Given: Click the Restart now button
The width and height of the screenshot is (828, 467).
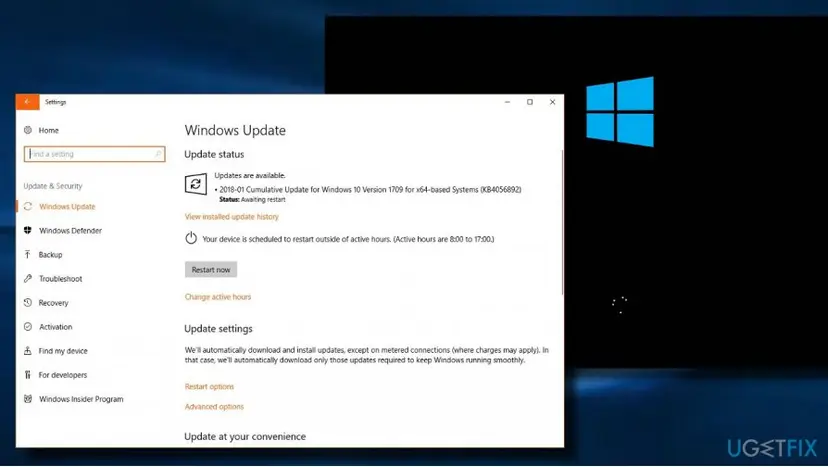Looking at the screenshot, I should coord(211,269).
